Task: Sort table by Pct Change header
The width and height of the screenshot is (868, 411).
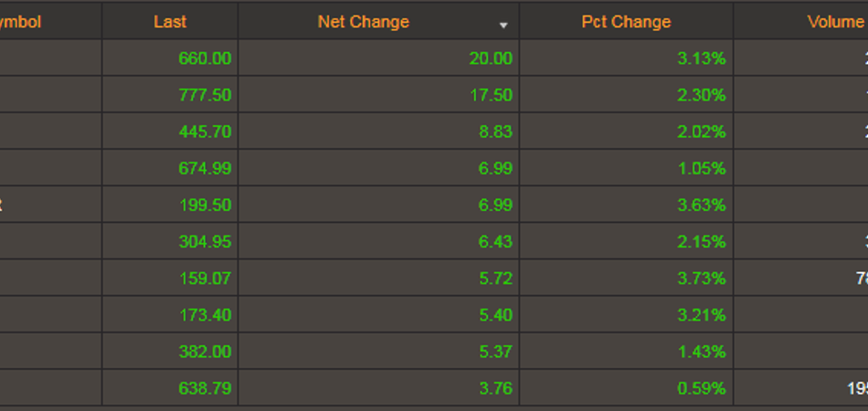Action: click(x=626, y=22)
